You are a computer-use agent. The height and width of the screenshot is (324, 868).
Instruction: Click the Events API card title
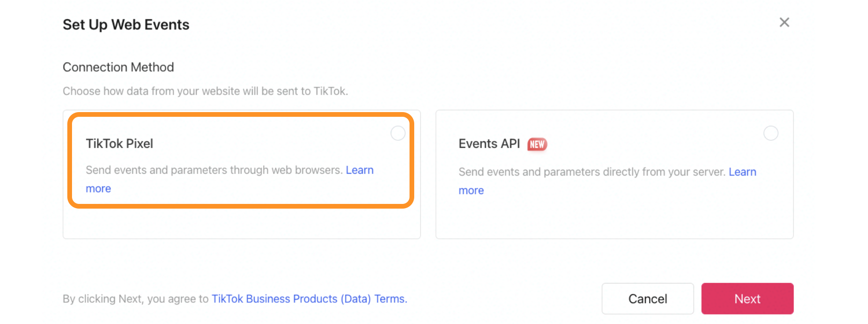pos(489,144)
